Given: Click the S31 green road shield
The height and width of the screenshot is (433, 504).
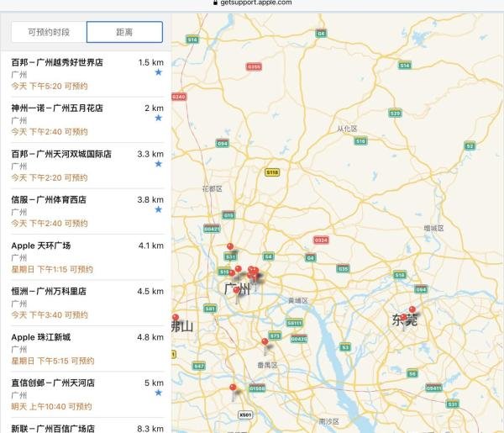Looking at the screenshot, I should click(x=453, y=404).
